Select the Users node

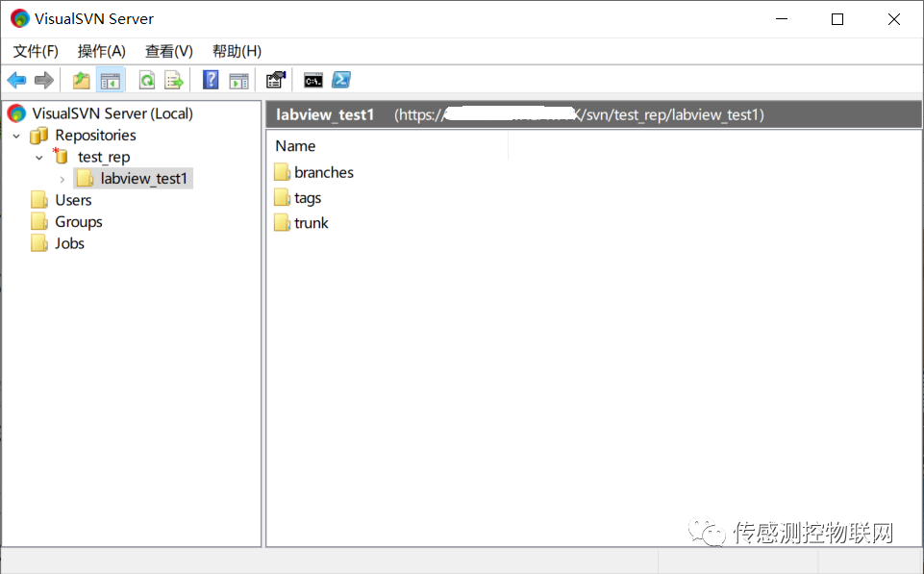(x=73, y=200)
